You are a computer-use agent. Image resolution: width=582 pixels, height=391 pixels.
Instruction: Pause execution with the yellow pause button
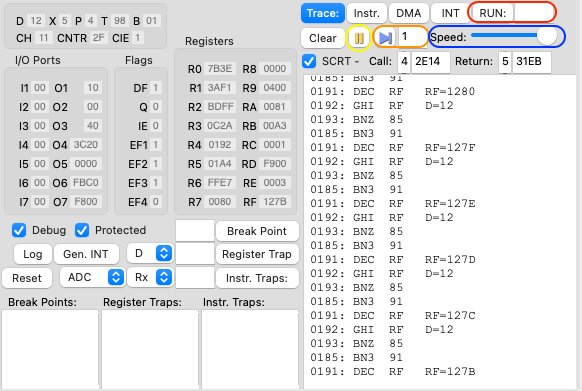click(x=359, y=38)
